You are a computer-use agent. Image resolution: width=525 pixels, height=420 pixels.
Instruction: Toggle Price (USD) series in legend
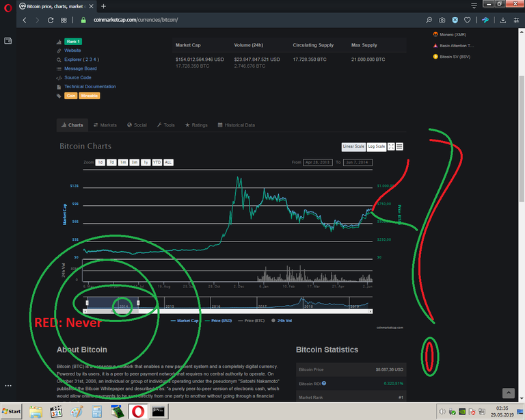pyautogui.click(x=218, y=321)
